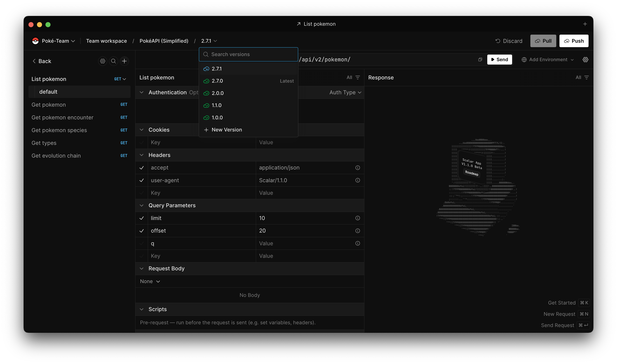The width and height of the screenshot is (617, 364).
Task: Add new request with plus icon
Action: coord(124,61)
